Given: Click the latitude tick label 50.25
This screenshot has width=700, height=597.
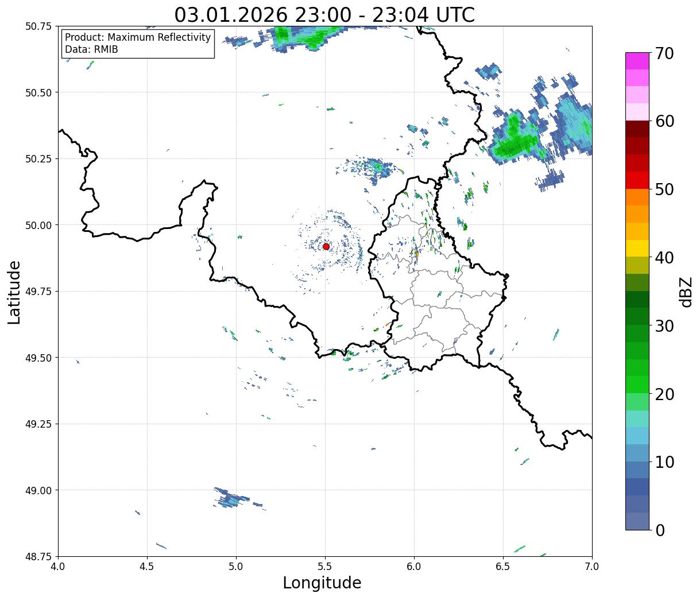Looking at the screenshot, I should click(38, 159).
